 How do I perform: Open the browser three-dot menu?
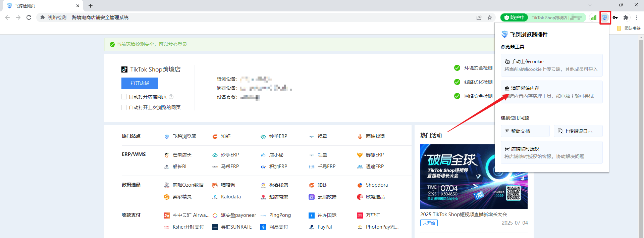[637, 17]
